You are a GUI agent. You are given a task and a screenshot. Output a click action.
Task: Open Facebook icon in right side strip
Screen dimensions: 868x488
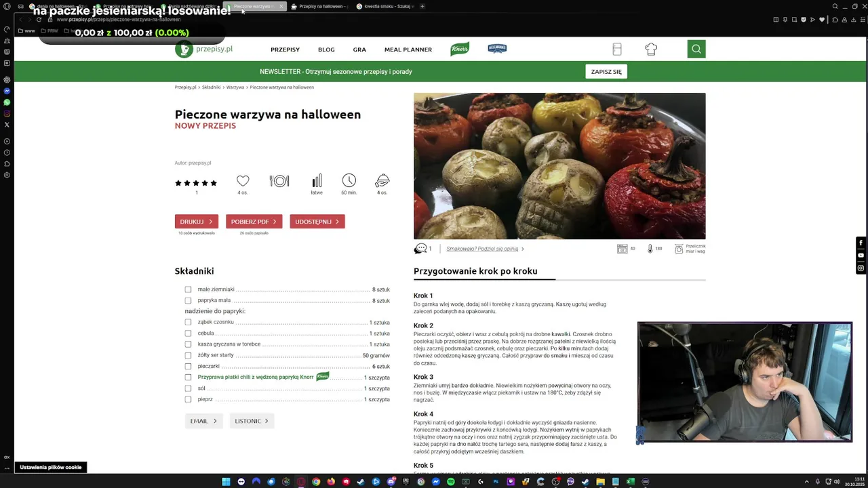861,243
